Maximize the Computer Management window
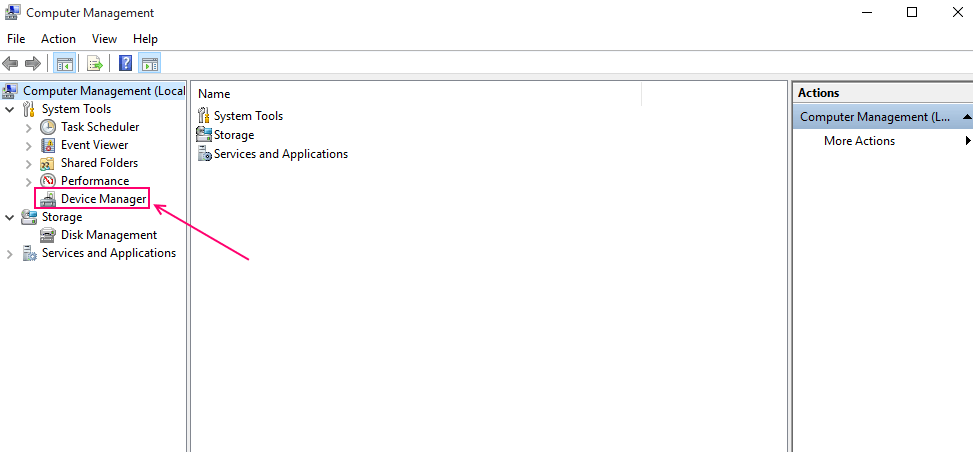Image resolution: width=973 pixels, height=452 pixels. (912, 12)
